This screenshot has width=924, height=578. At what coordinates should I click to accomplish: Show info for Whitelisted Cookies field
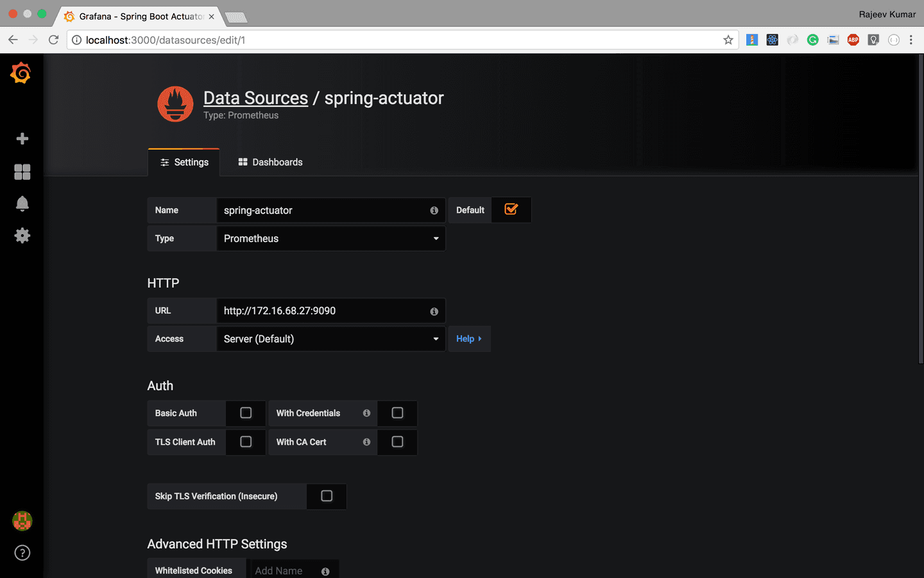(x=325, y=572)
